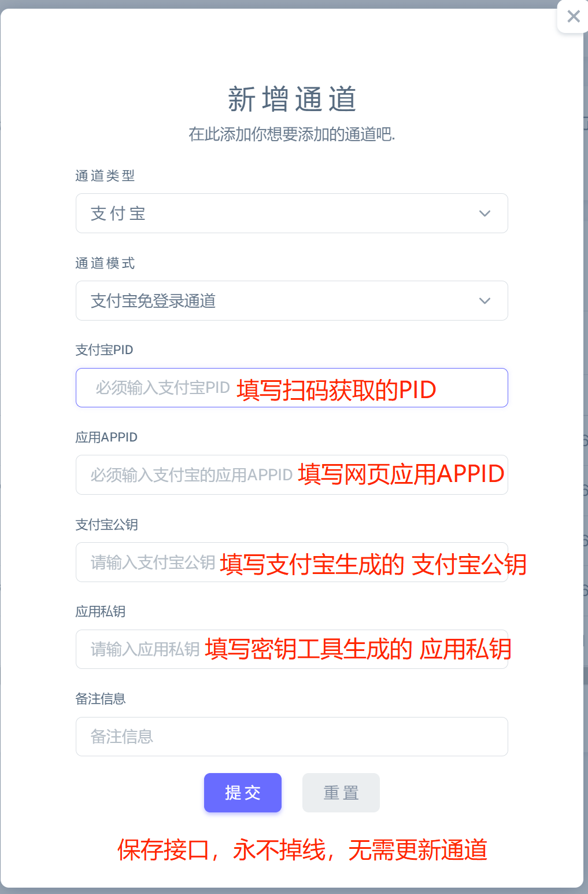
Task: Open the 通道类型 dropdown showing 支付宝
Action: click(291, 214)
